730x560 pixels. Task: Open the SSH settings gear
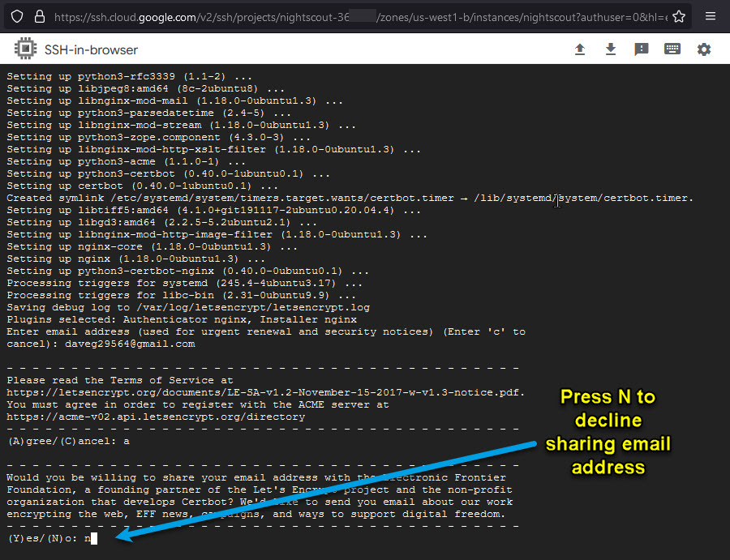click(x=704, y=49)
